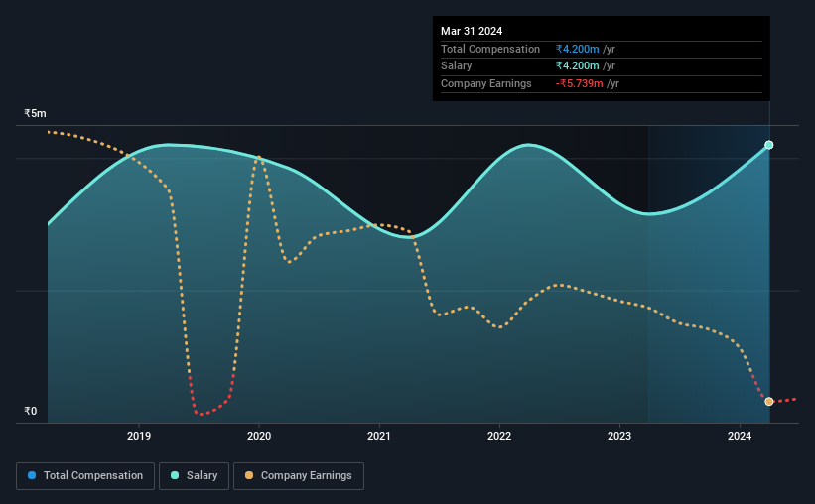The image size is (815, 504).
Task: Click the Total Compensation ₹4.200m value in the tooltip
Action: pyautogui.click(x=577, y=49)
